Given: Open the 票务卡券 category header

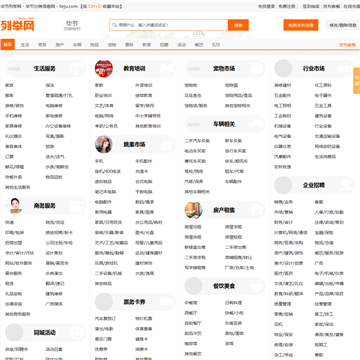Looking at the screenshot, I should tap(134, 302).
